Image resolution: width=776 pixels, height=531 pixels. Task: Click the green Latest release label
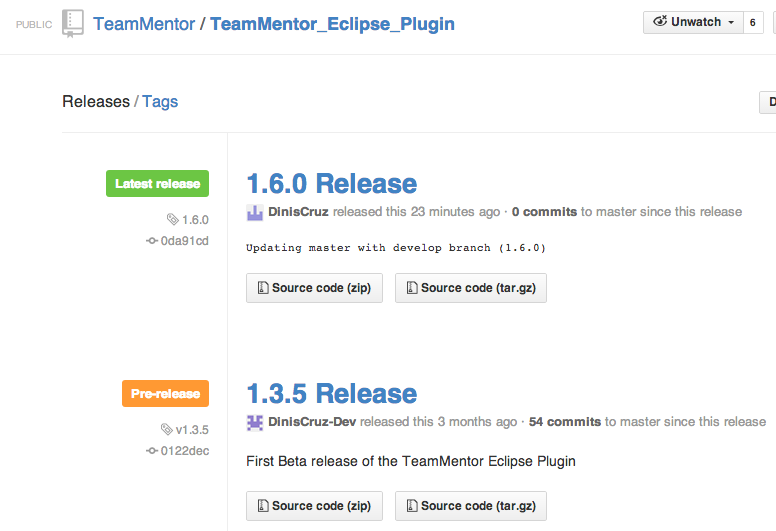pos(157,184)
